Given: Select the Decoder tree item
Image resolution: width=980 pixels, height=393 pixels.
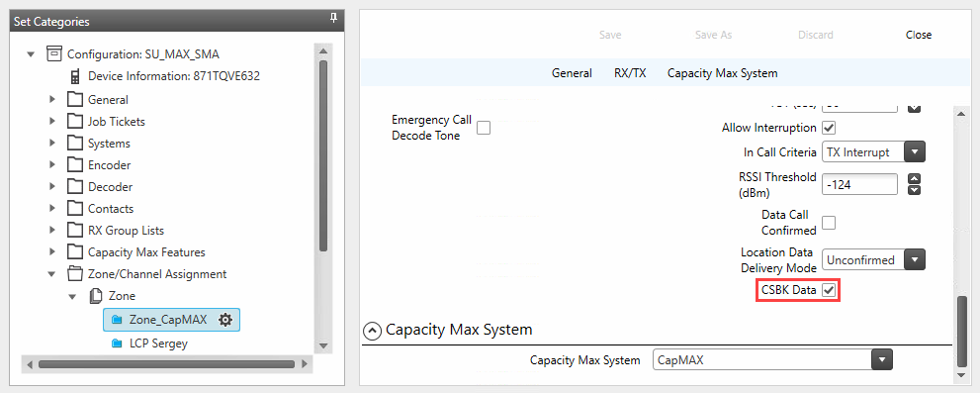Looking at the screenshot, I should 110,186.
